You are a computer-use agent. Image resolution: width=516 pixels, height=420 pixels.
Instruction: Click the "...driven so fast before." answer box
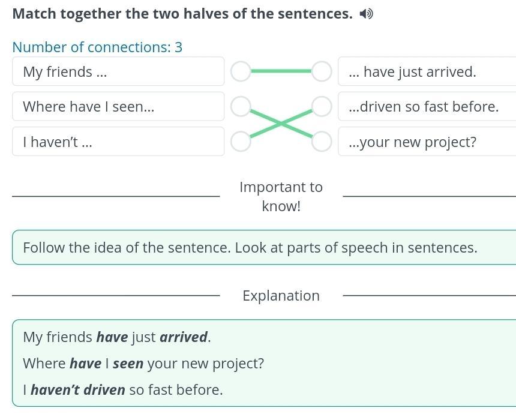point(427,107)
